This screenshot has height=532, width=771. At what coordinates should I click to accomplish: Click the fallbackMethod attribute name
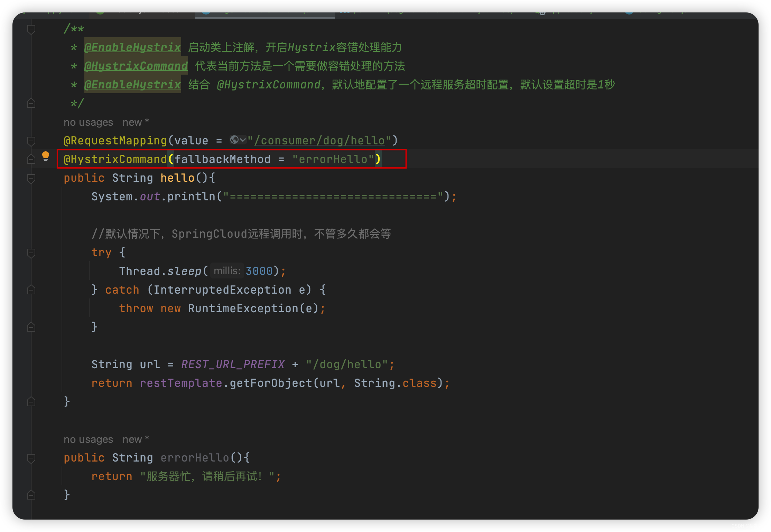pyautogui.click(x=222, y=159)
